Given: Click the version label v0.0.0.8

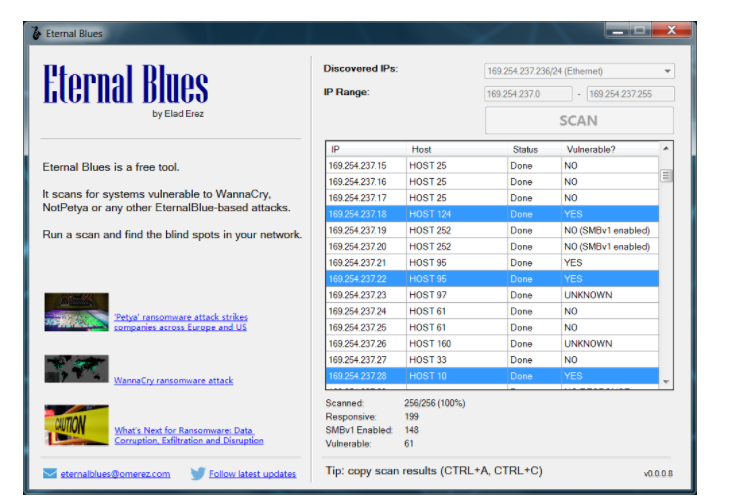Looking at the screenshot, I should coord(658,473).
